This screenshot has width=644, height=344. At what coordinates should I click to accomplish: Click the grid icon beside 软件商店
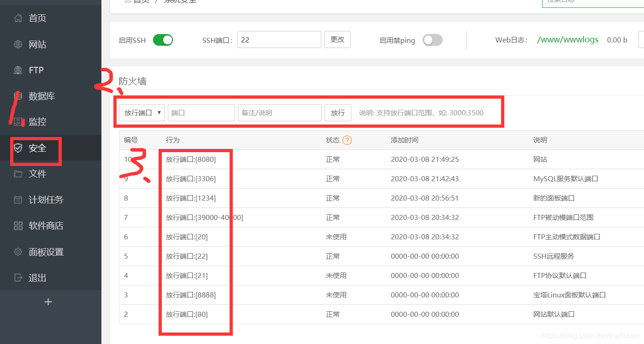18,226
